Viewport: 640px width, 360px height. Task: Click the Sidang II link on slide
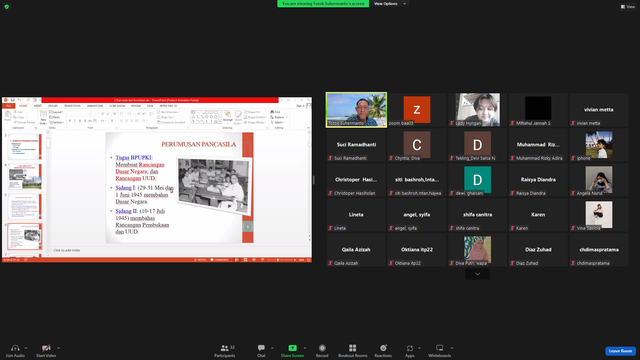127,211
